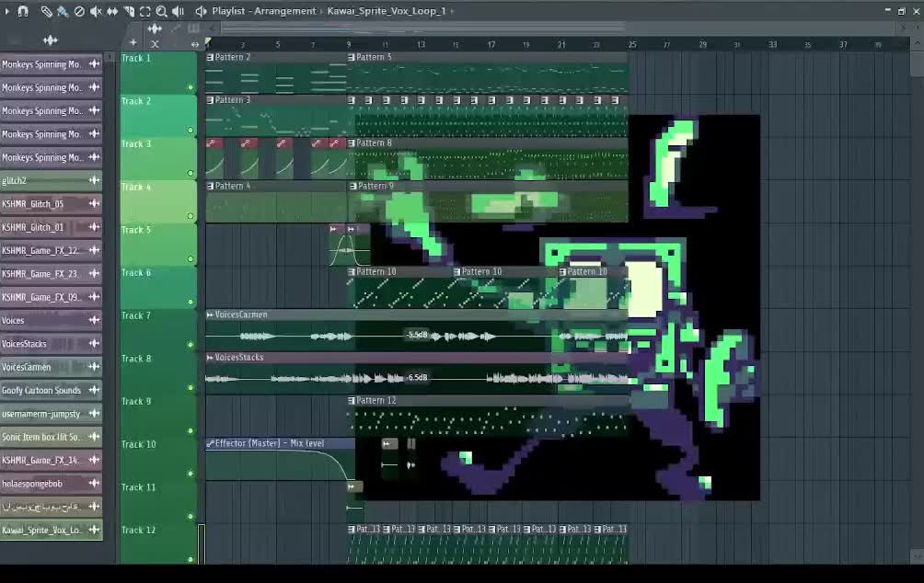Select the Kawai_Sprite_Vox_Lo.. sample

pyautogui.click(x=52, y=530)
